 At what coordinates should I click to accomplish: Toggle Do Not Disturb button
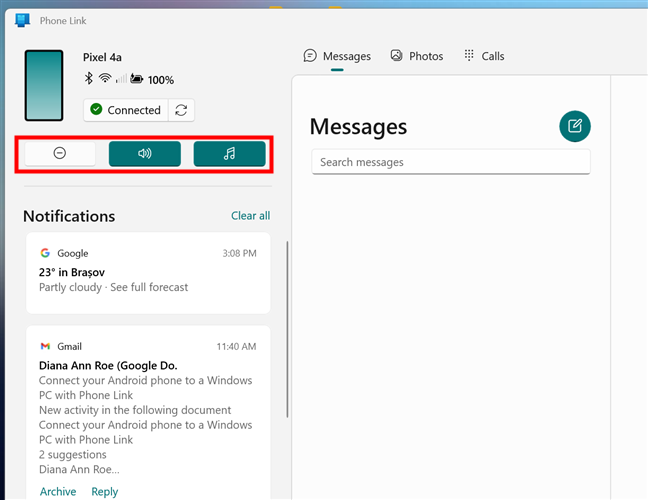[x=60, y=154]
